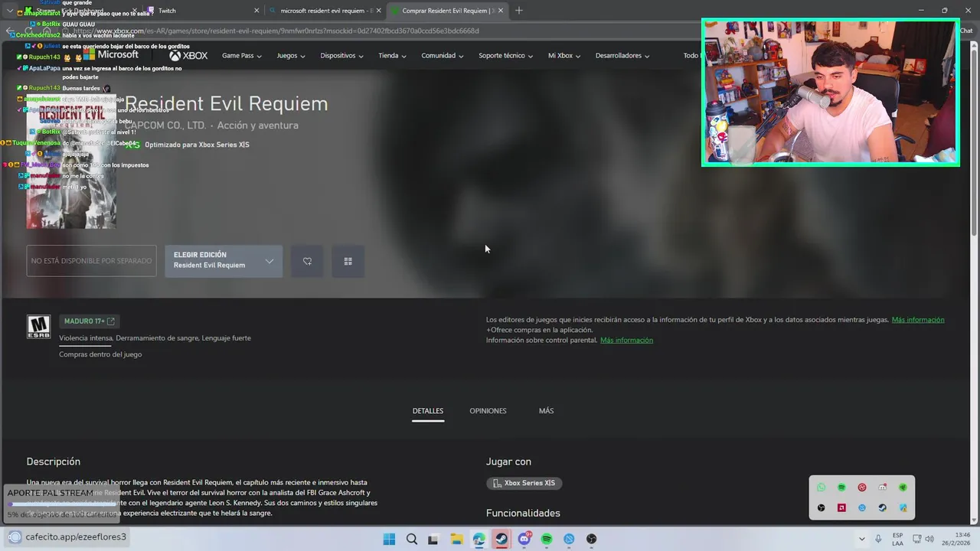Open Discord from the taskbar
The width and height of the screenshot is (980, 551).
(524, 539)
